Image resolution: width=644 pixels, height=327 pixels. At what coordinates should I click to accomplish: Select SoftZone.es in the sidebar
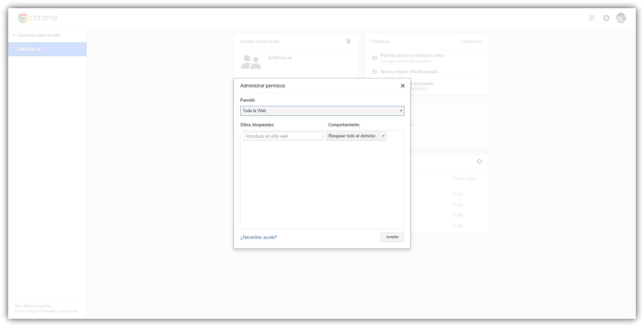pyautogui.click(x=29, y=49)
